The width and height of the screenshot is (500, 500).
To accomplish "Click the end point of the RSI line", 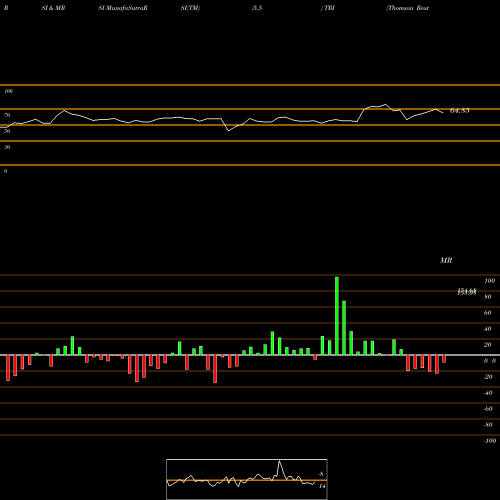I will point(443,113).
